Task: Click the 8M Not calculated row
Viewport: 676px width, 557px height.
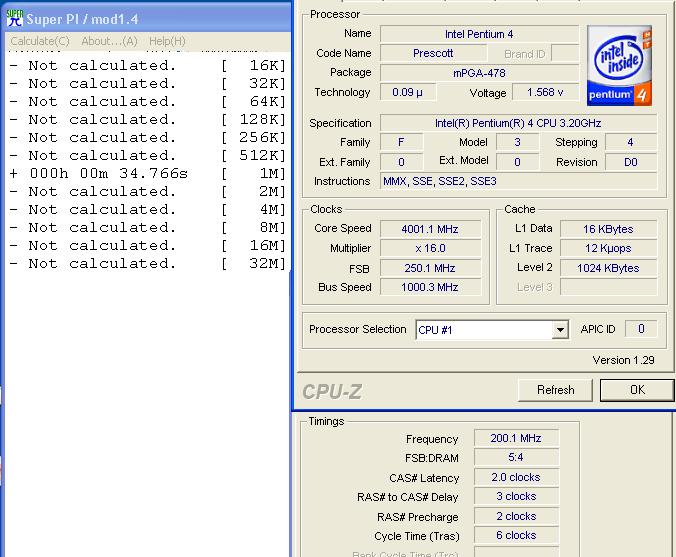Action: [x=147, y=227]
